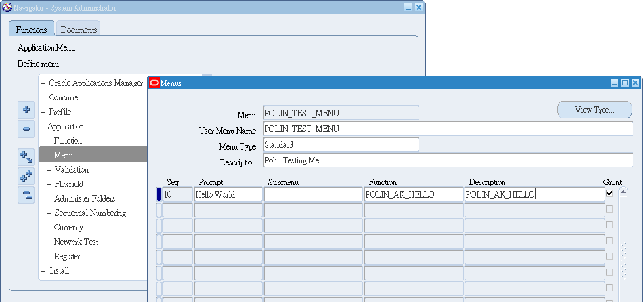Click the Prompt cell Hello World
The height and width of the screenshot is (302, 644).
(228, 194)
